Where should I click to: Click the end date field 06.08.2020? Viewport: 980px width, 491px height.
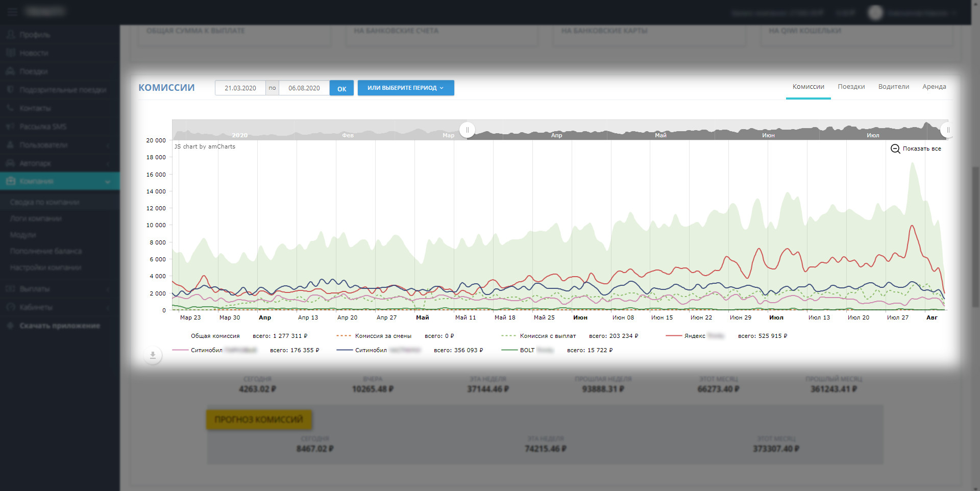(304, 88)
